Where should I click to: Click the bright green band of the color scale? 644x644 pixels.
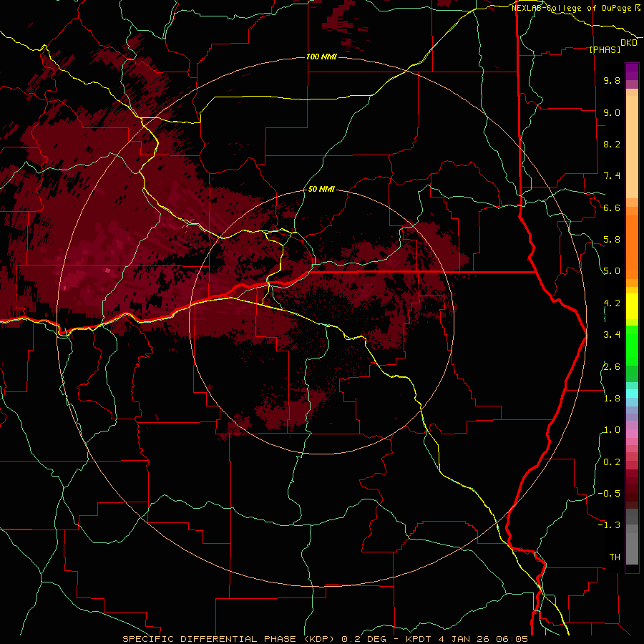(632, 346)
